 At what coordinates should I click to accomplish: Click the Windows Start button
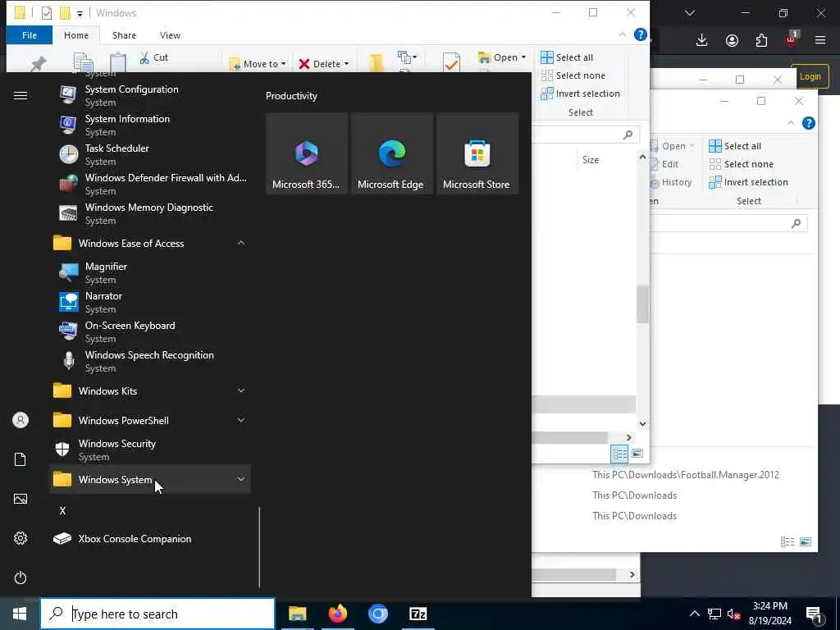click(20, 614)
